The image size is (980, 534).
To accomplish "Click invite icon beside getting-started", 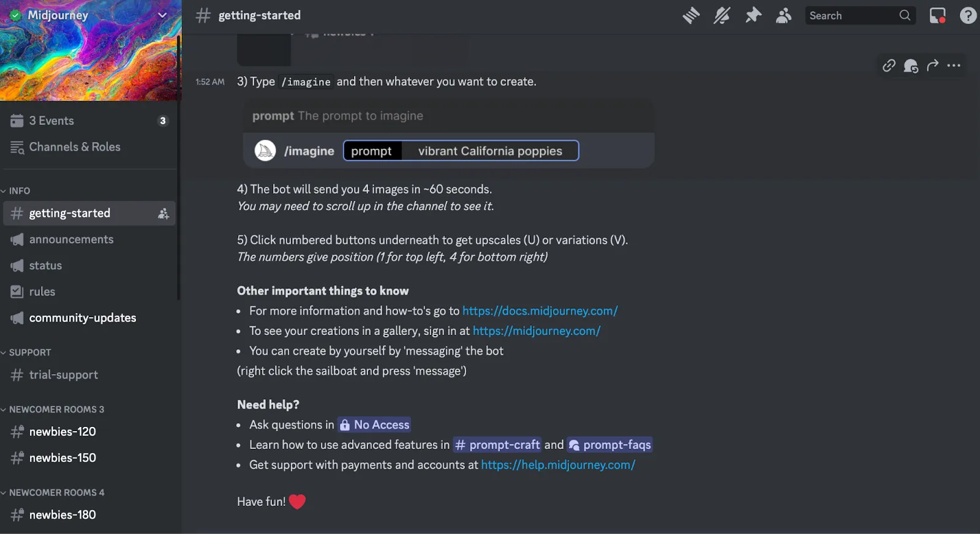I will click(x=163, y=214).
